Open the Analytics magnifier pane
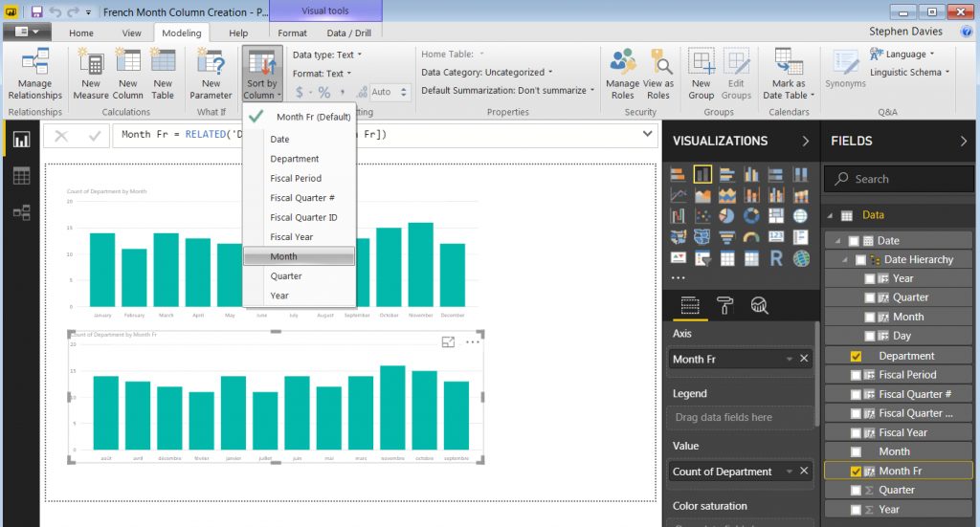The height and width of the screenshot is (527, 980). click(x=759, y=305)
